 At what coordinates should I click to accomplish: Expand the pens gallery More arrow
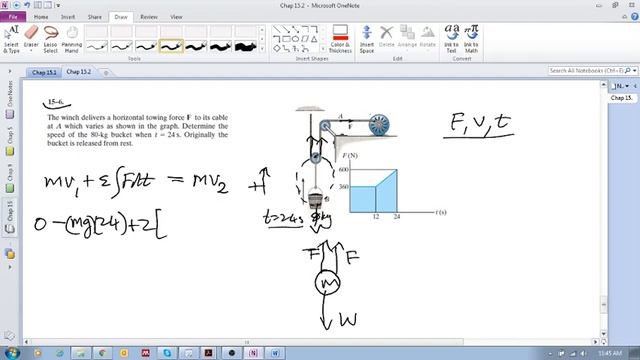pyautogui.click(x=262, y=49)
